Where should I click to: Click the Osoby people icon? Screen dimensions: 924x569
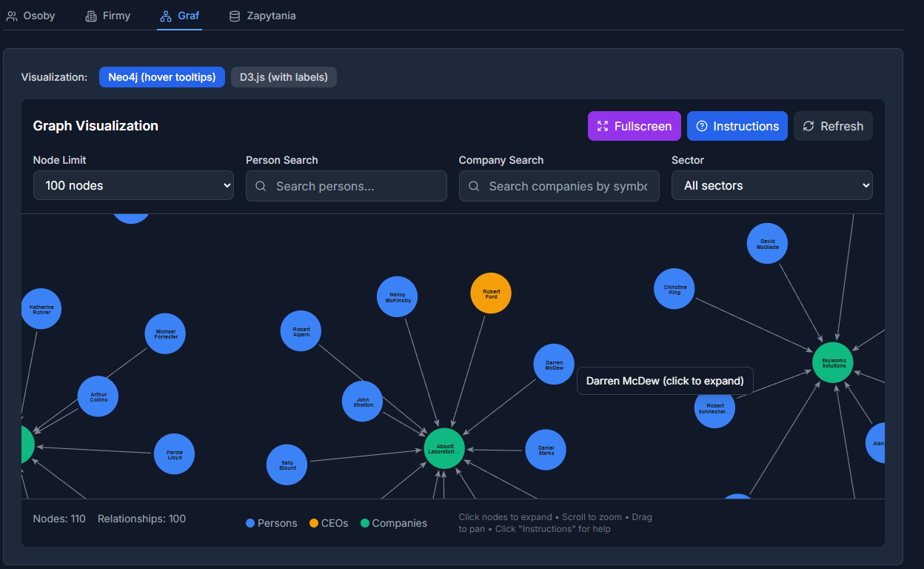(12, 16)
